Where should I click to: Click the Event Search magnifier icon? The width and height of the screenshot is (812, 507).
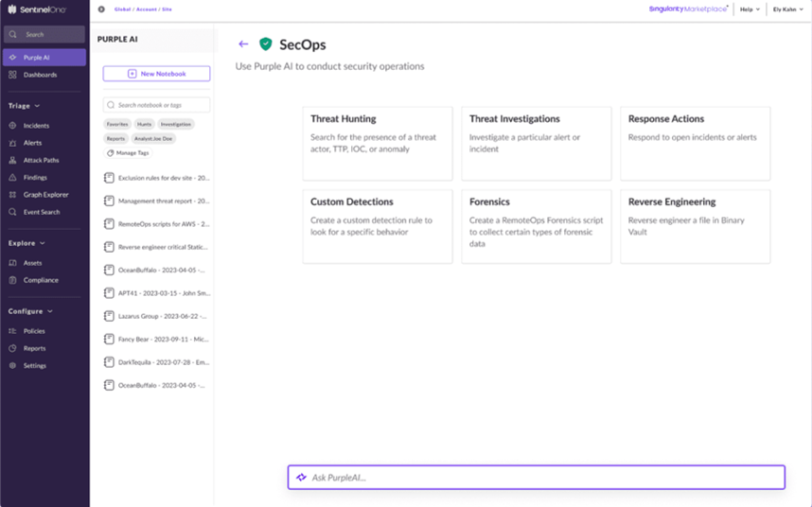coord(13,212)
